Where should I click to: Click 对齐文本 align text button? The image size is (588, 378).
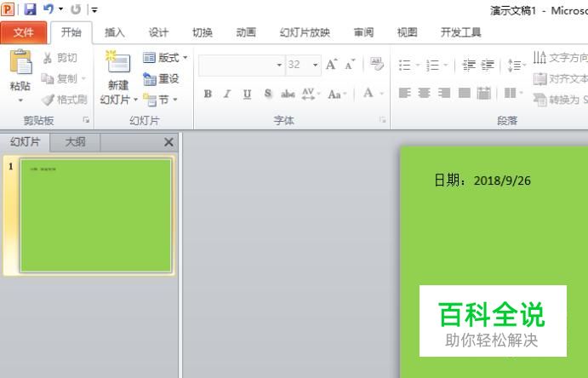point(560,78)
